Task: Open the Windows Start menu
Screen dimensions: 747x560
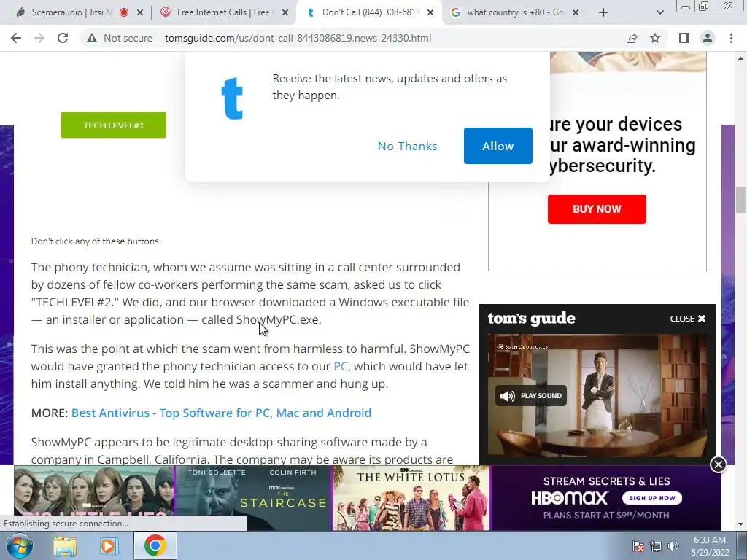Action: coord(20,545)
